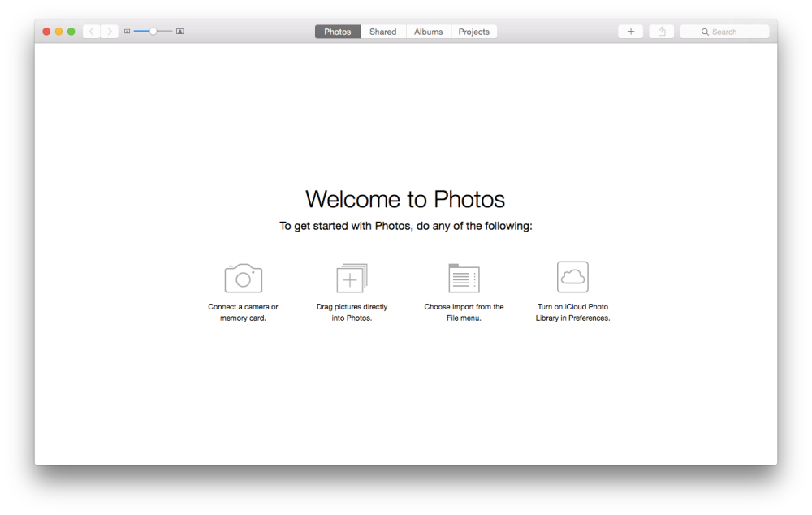Click the large thumbnail size icon
This screenshot has height=515, width=812.
[x=179, y=31]
